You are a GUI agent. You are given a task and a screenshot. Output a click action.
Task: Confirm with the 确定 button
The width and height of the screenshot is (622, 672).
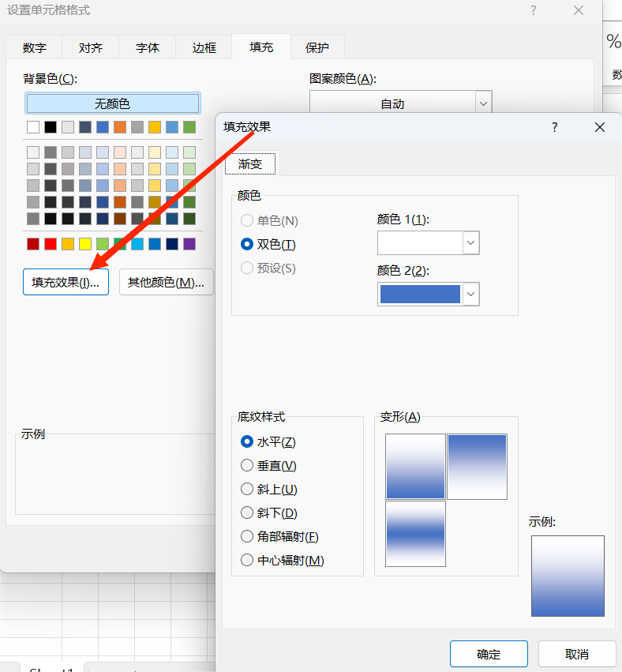(489, 654)
